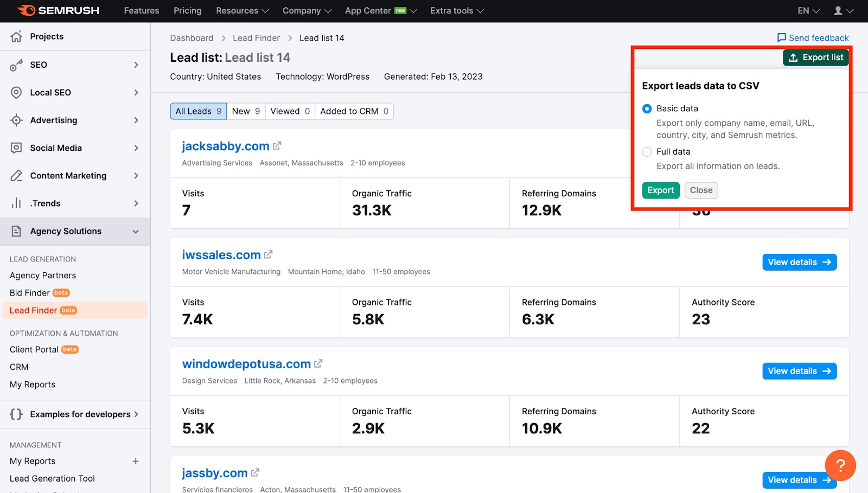
Task: Open the windowdepotusa.com lead link
Action: click(x=246, y=364)
